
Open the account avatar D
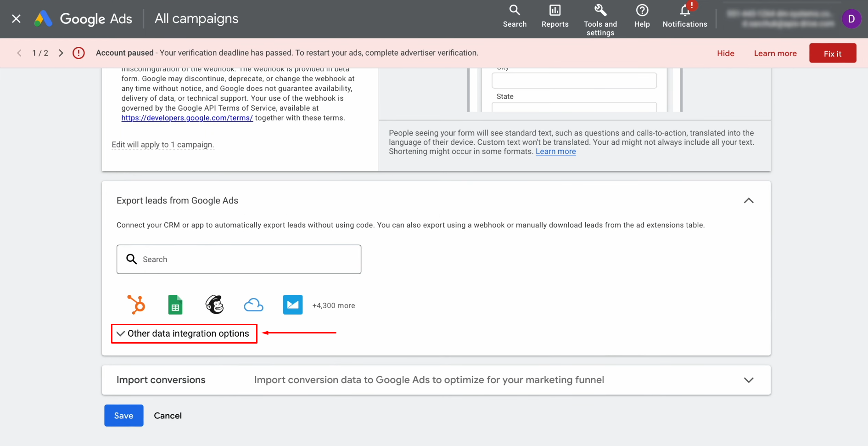(851, 19)
